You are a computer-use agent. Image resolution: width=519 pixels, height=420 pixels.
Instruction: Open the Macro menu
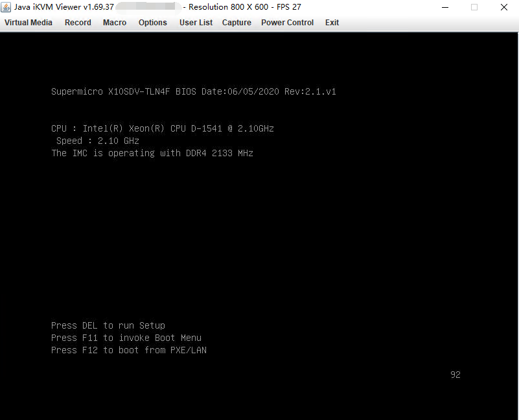[x=115, y=23]
